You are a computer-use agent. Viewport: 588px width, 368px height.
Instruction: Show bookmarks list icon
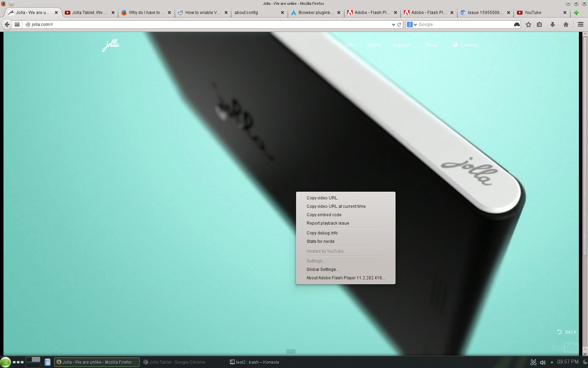(x=539, y=25)
